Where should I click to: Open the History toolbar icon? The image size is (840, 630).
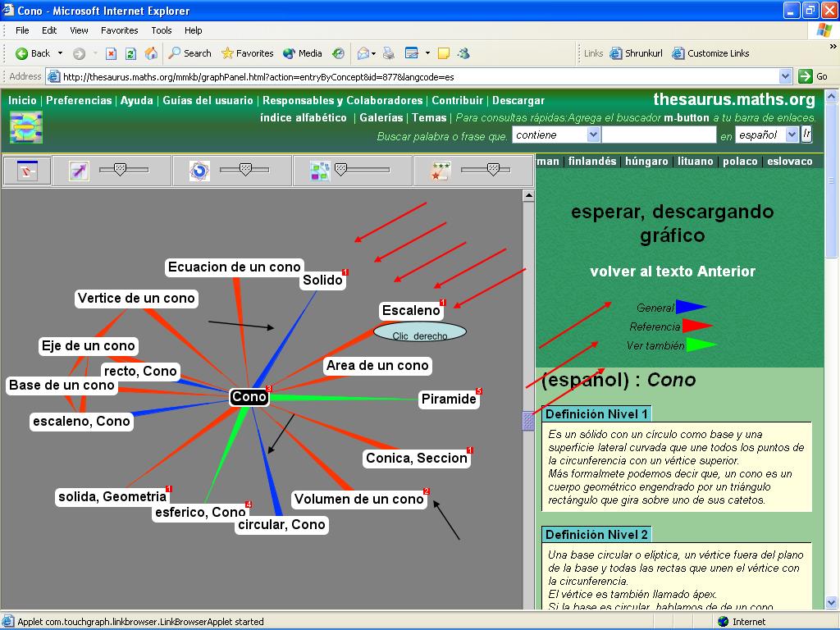pyautogui.click(x=338, y=53)
